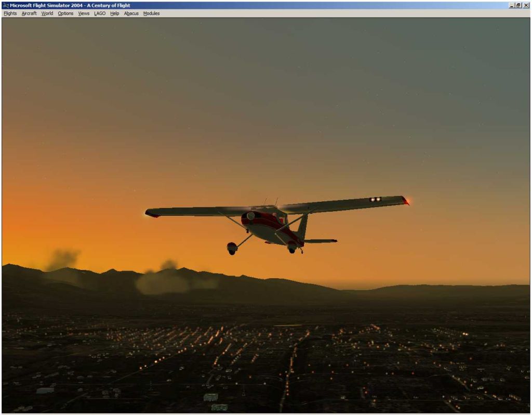
Task: Close the Flight Simulator window
Action: (x=526, y=5)
